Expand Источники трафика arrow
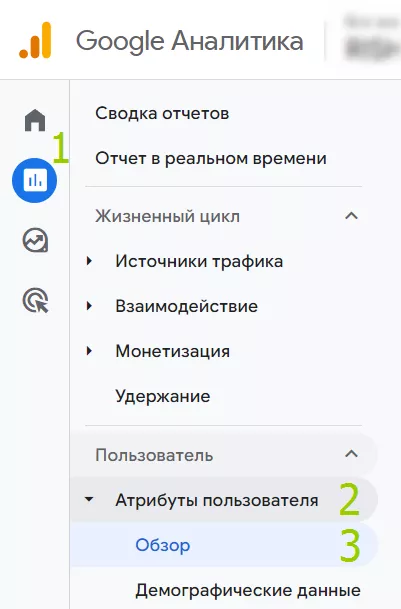401x609 pixels. (89, 261)
